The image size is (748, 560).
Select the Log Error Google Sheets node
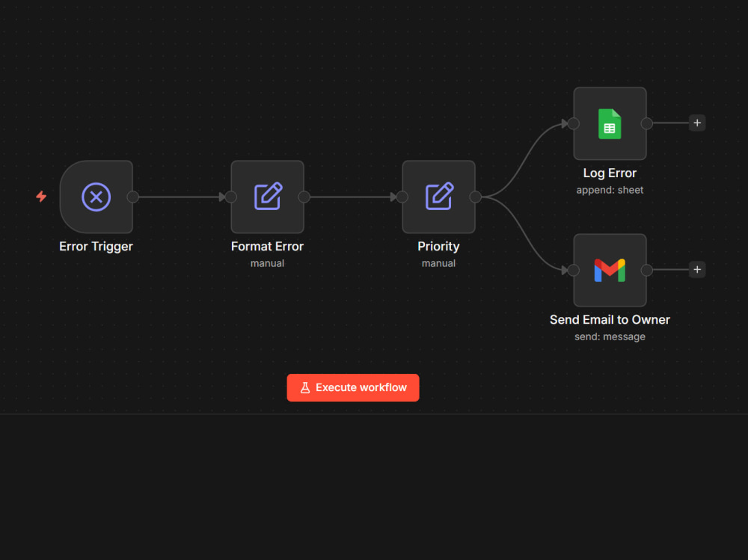pyautogui.click(x=610, y=123)
